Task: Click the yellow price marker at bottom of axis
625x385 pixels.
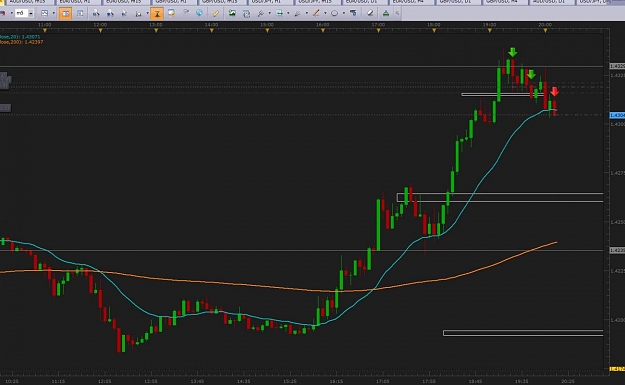Action: click(x=617, y=369)
